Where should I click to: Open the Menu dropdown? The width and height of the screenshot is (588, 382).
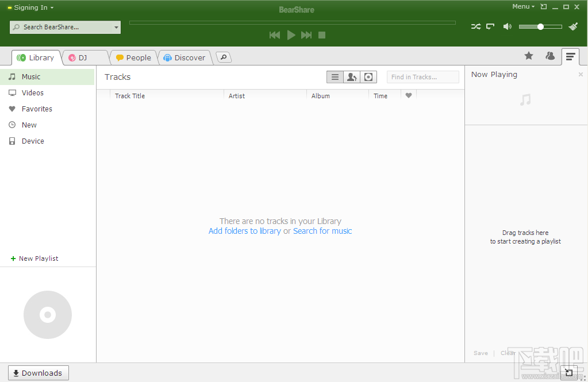(x=523, y=7)
